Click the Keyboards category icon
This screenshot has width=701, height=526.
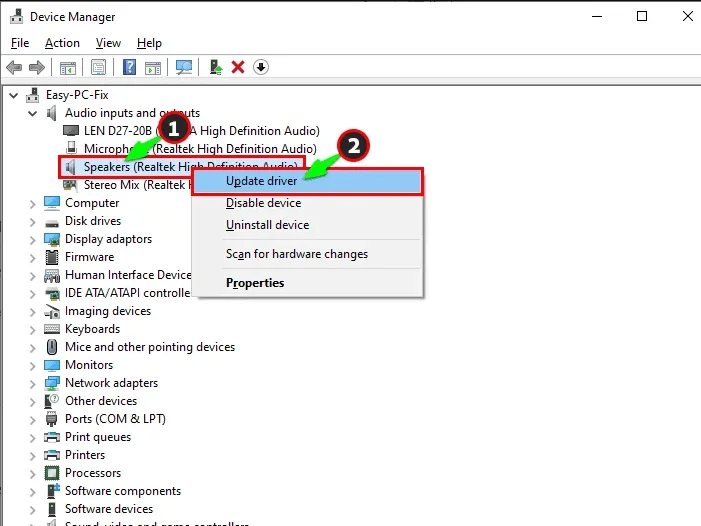pos(52,329)
